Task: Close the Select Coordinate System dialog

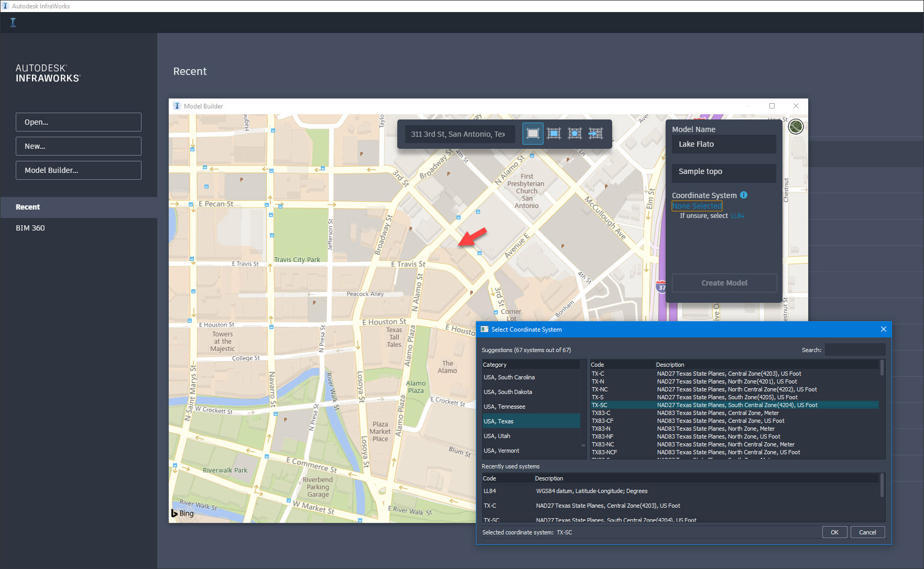Action: tap(884, 329)
